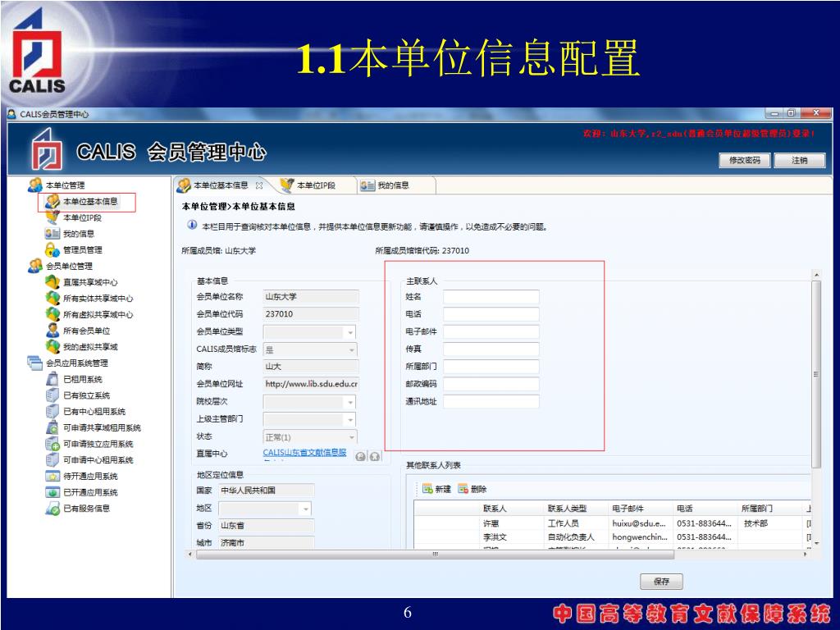Viewport: 840px width, 630px height.
Task: Click the 我的信息 icon in sidebar
Action: point(52,234)
